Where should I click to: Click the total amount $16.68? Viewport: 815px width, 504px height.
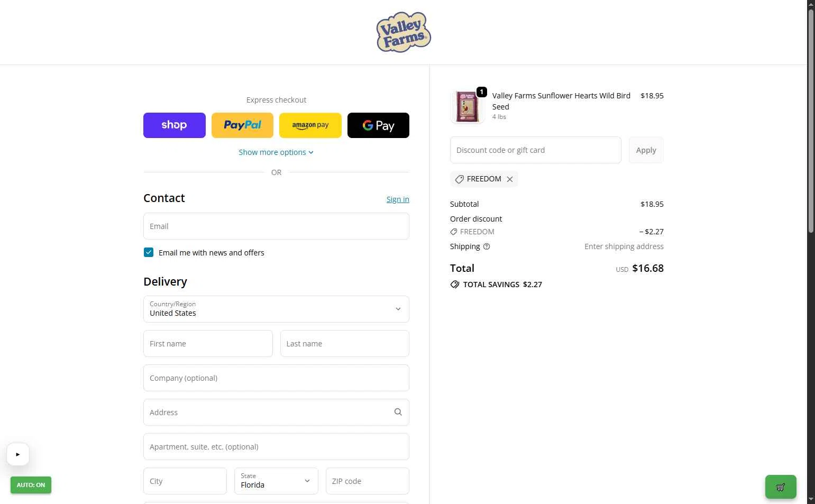[648, 268]
